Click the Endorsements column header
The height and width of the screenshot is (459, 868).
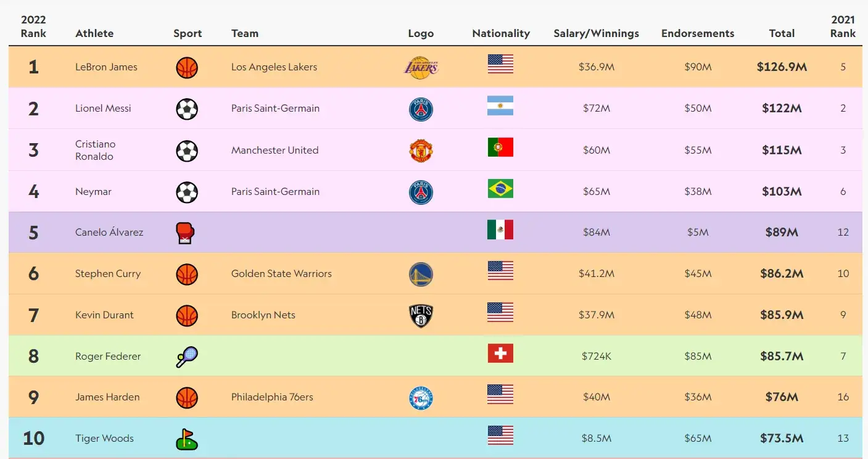(698, 33)
